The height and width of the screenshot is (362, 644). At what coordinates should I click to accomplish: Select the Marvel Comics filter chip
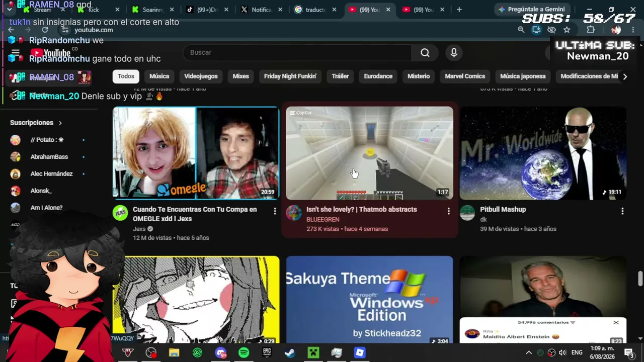pos(465,76)
